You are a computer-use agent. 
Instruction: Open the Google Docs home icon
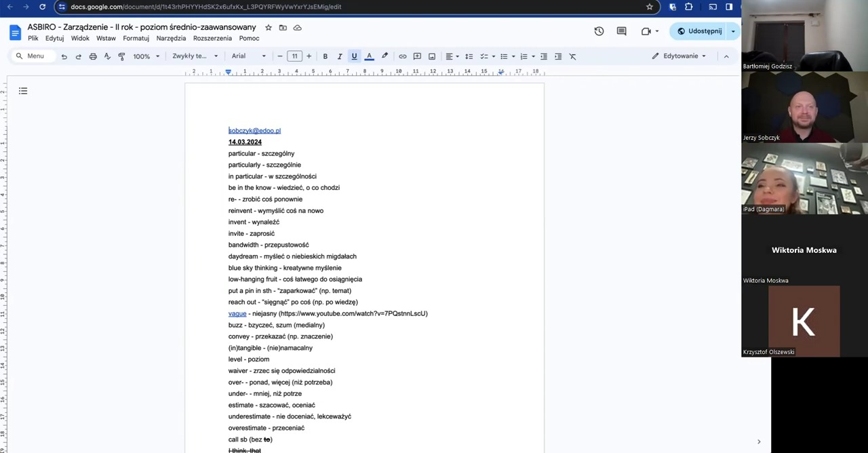(15, 32)
